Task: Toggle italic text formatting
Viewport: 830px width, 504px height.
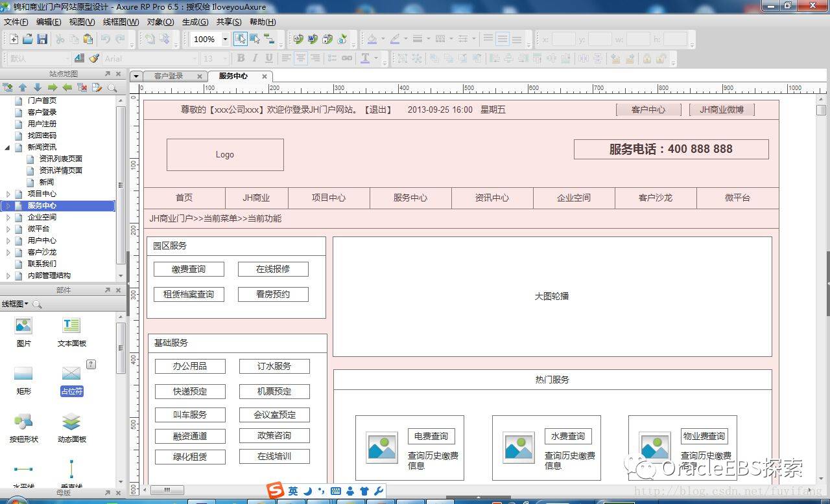Action: (x=255, y=58)
